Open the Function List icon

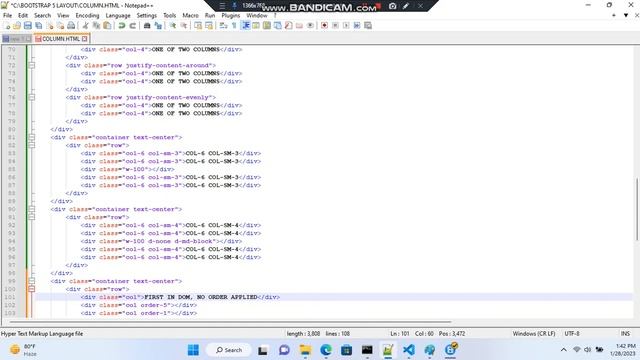pos(289,25)
